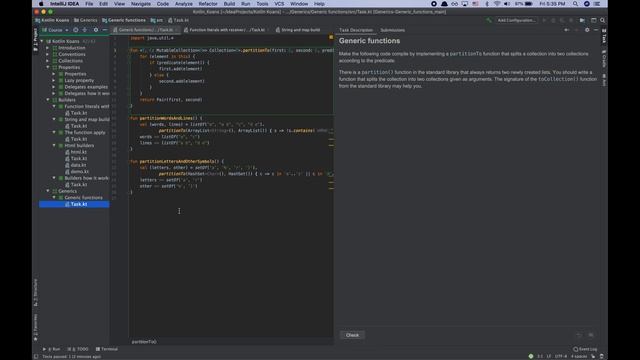Click the Check button
Screen dimensions: 640x360
tap(352, 335)
